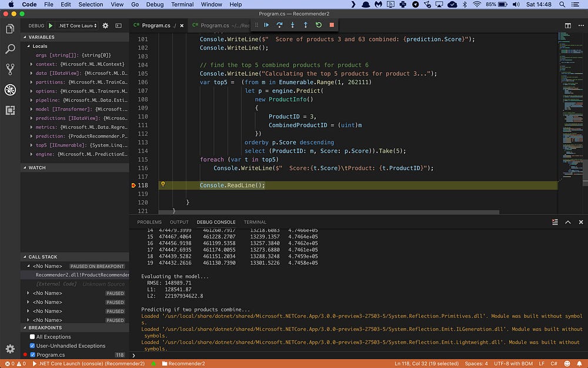Collapse the Variables section header
Image resolution: width=588 pixels, height=368 pixels.
(41, 37)
